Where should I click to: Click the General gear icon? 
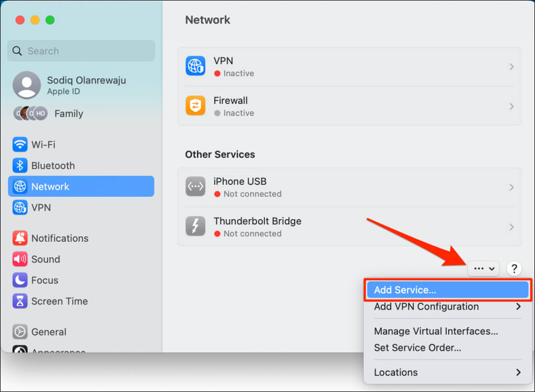point(20,331)
